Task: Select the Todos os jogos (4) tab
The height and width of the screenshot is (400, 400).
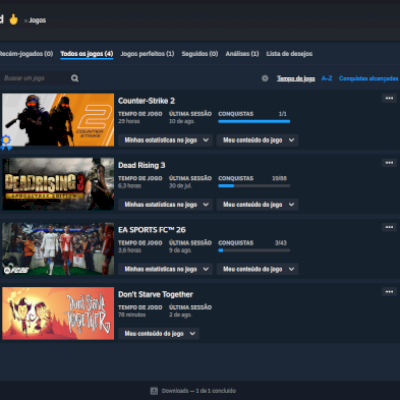Action: [x=87, y=54]
